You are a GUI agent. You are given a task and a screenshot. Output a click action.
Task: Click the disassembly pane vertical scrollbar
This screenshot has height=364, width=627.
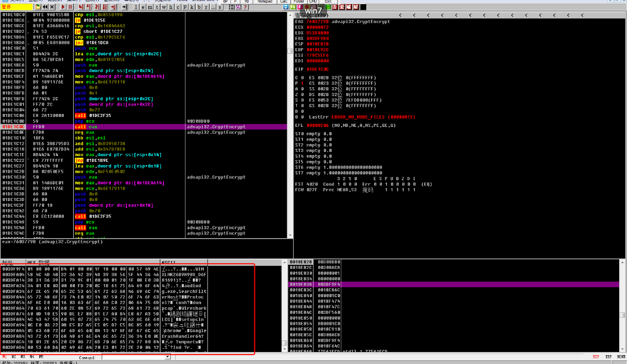click(290, 125)
